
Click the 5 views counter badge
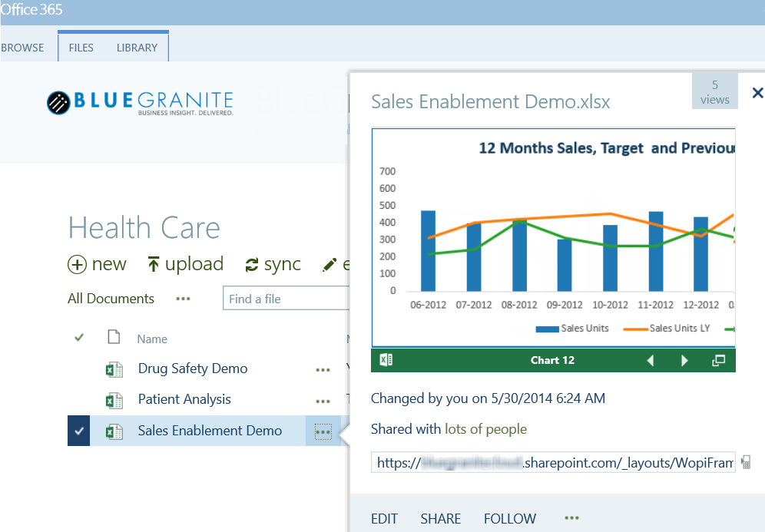[x=715, y=91]
